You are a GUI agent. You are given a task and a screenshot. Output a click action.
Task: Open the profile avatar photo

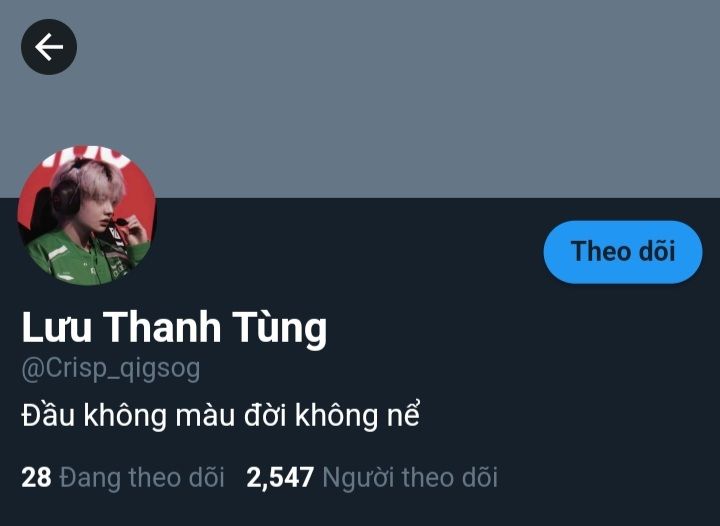tap(87, 215)
